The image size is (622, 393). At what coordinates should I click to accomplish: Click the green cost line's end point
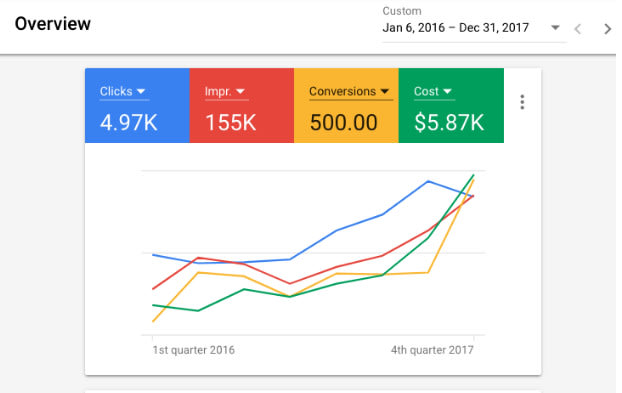pos(473,175)
